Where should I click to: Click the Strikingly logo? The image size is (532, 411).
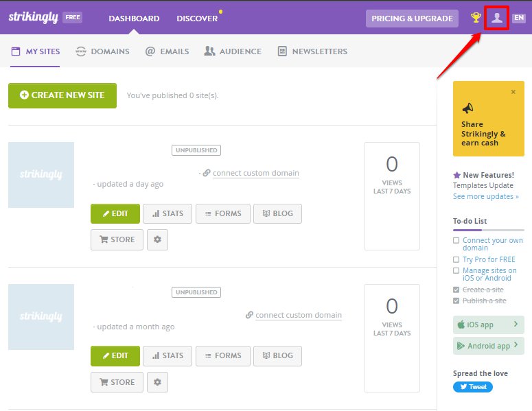(33, 17)
